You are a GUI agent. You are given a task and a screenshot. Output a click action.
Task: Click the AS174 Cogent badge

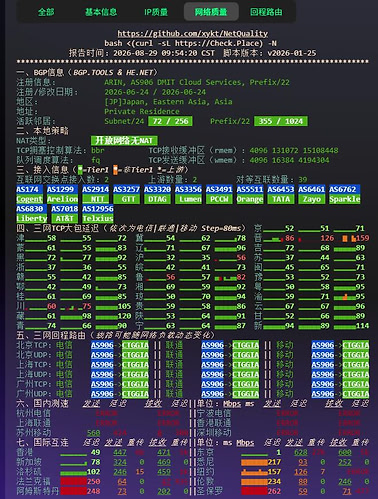pyautogui.click(x=29, y=194)
